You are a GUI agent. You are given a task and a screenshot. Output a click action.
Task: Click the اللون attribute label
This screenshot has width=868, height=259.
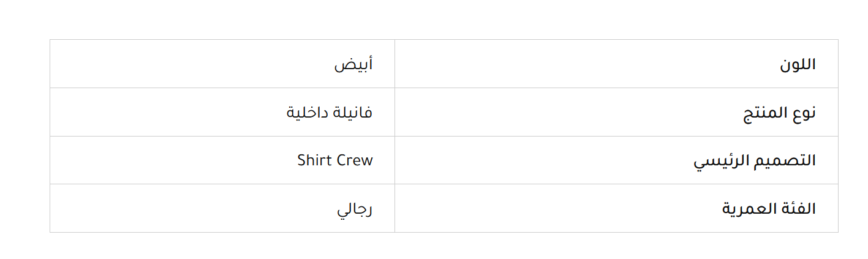pyautogui.click(x=798, y=64)
